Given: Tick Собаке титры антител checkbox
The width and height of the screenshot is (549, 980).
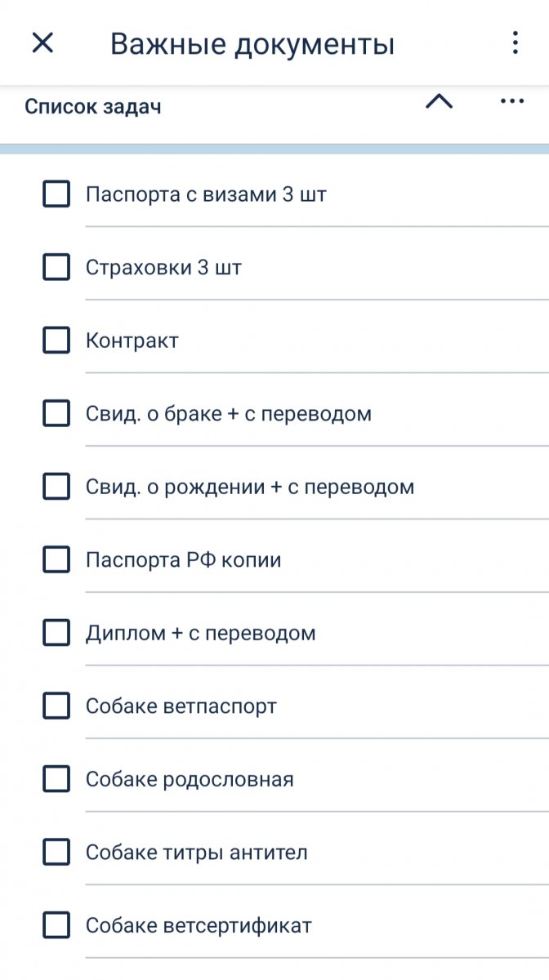Looking at the screenshot, I should tap(56, 853).
